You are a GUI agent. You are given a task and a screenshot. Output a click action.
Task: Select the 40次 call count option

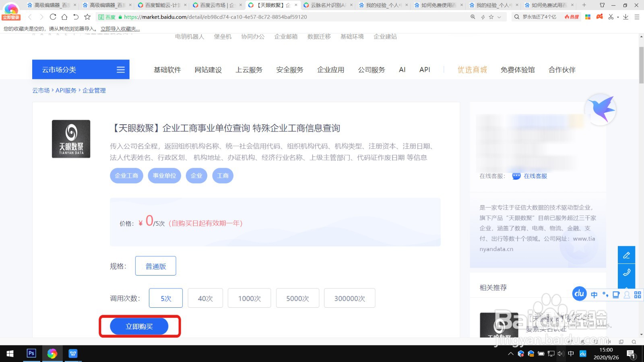click(x=205, y=298)
